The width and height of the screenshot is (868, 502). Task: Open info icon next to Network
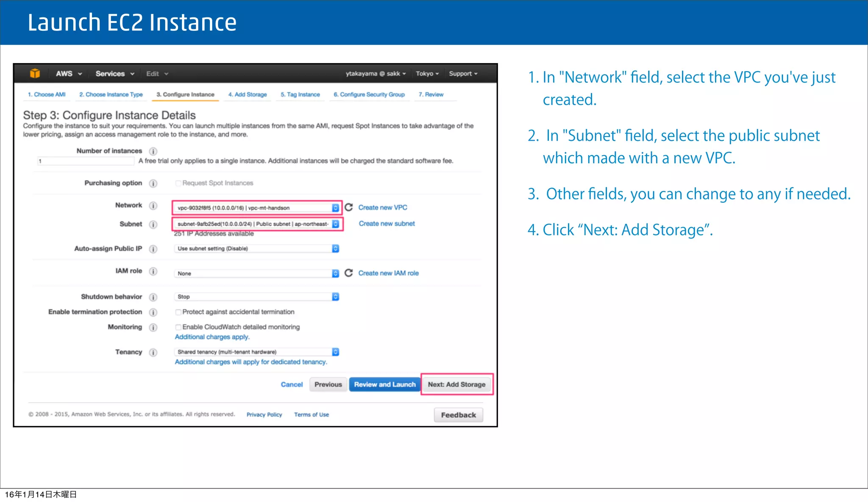[153, 206]
